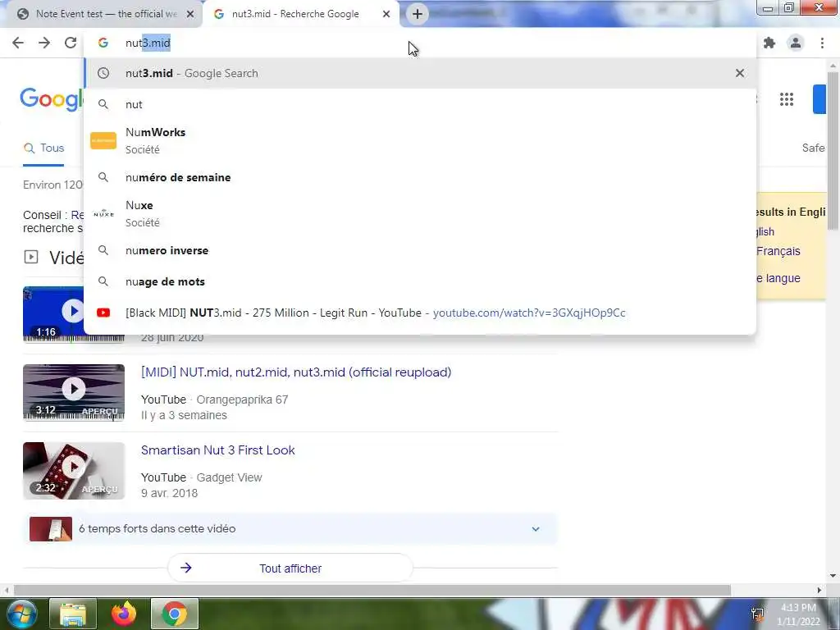The width and height of the screenshot is (840, 630).
Task: Launch Firefox from the taskbar
Action: [124, 614]
